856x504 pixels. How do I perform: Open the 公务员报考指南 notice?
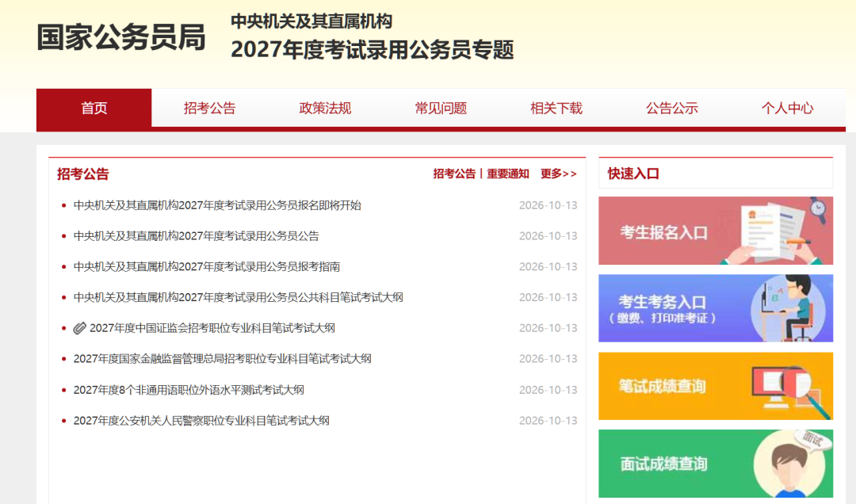click(x=206, y=266)
